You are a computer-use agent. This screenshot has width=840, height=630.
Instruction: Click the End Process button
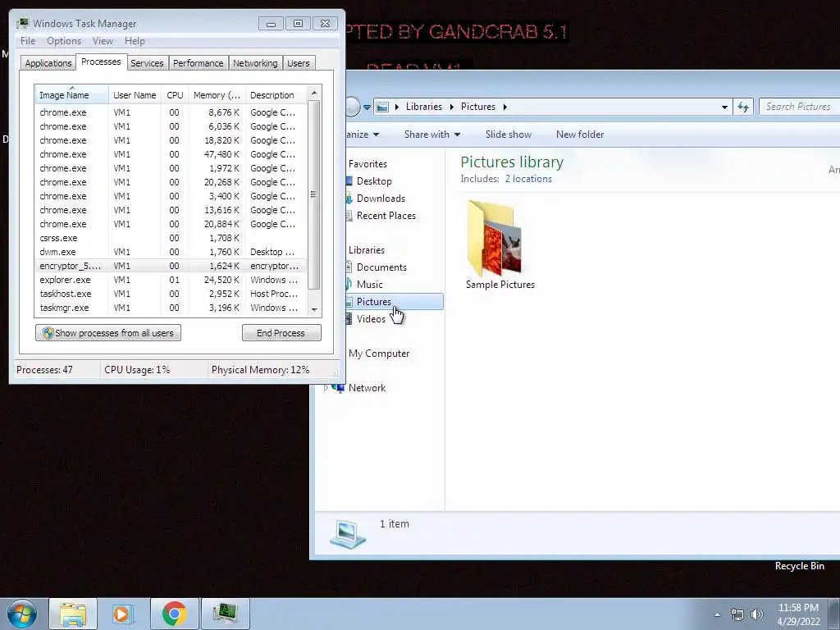pyautogui.click(x=281, y=333)
